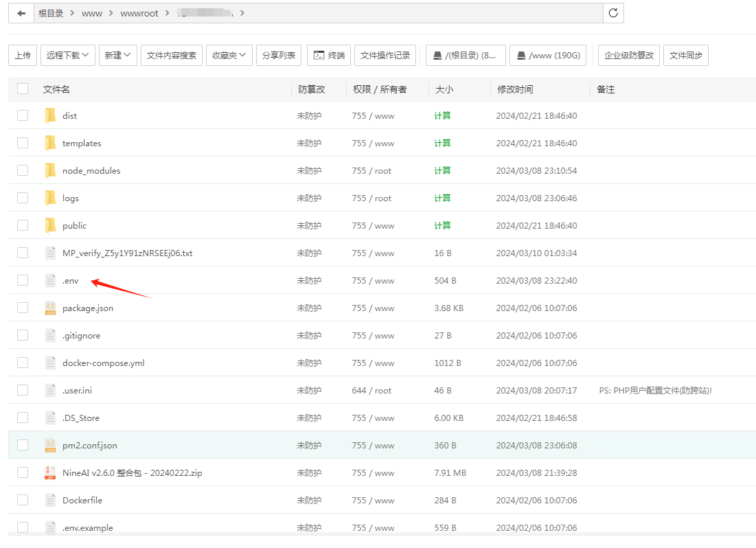This screenshot has width=756, height=548.
Task: Select the /www (190G) disk button
Action: pyautogui.click(x=548, y=55)
